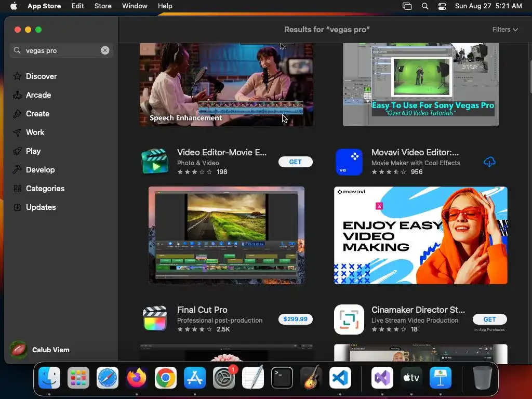Viewport: 532px width, 399px height.
Task: Download Movavi Video Editor from cloud
Action: [489, 162]
